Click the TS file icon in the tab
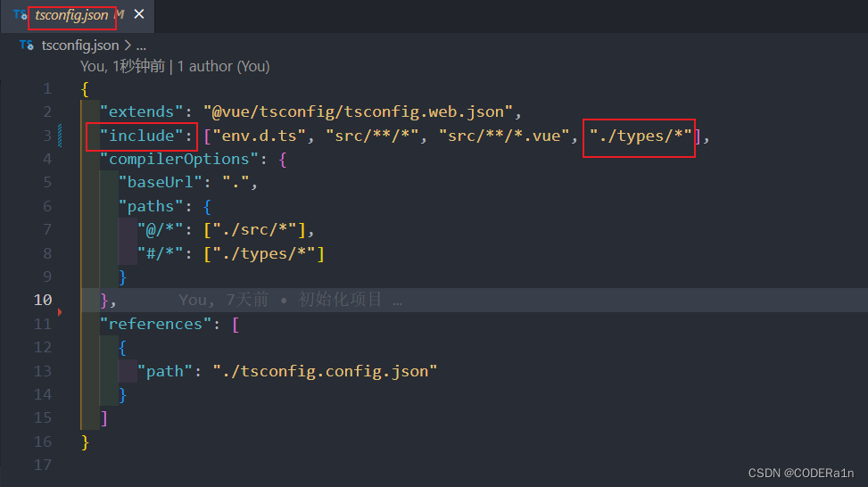The height and width of the screenshot is (487, 868). pyautogui.click(x=20, y=15)
